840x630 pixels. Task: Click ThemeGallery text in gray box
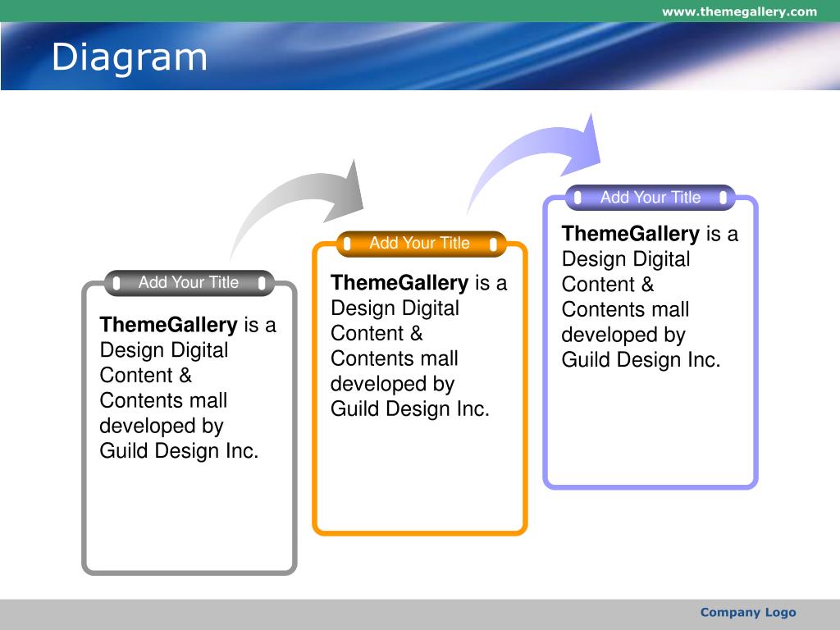(168, 325)
